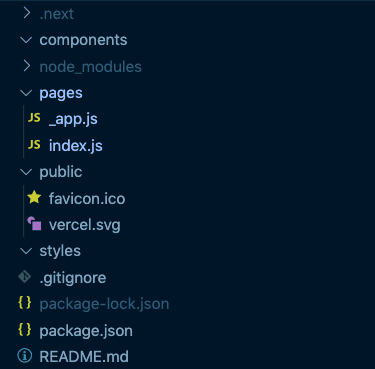Select the vercel.svg file name
375x369 pixels.
85,225
